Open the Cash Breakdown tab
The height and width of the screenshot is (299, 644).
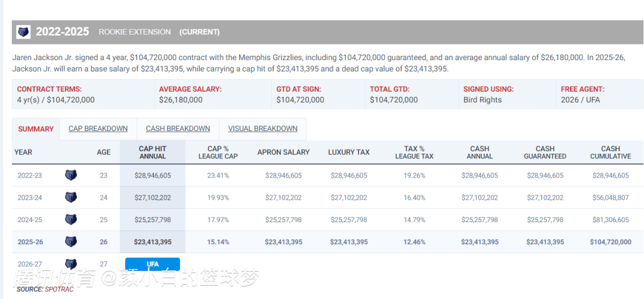coord(178,129)
